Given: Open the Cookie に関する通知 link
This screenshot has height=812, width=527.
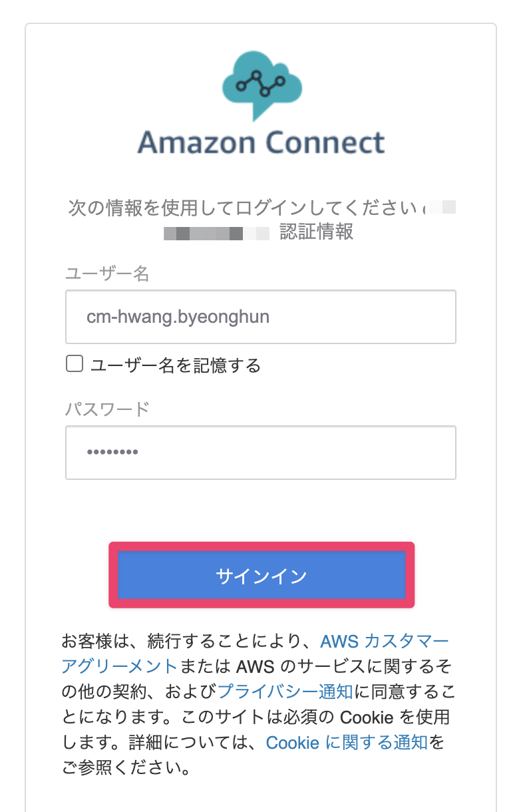Looking at the screenshot, I should (x=347, y=743).
